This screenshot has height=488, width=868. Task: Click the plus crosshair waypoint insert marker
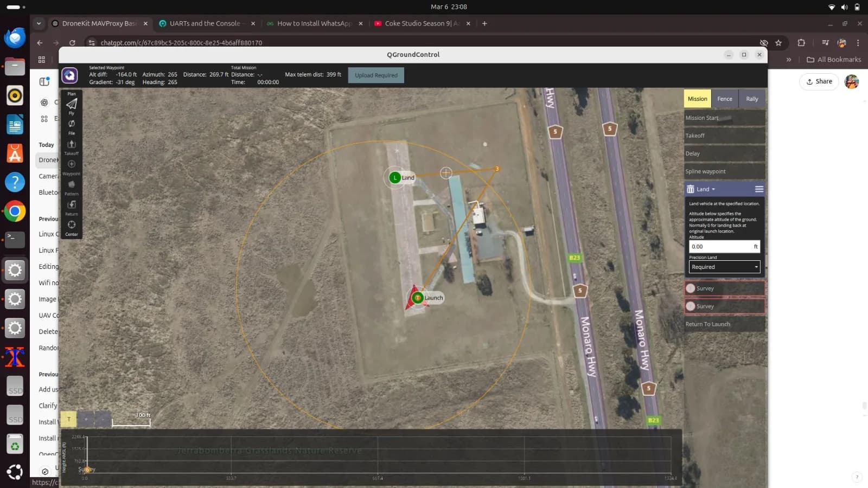tap(446, 173)
